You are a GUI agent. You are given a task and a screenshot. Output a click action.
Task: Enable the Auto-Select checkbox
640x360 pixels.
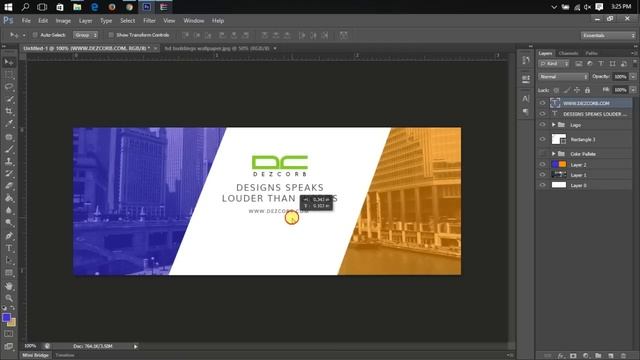[x=35, y=35]
